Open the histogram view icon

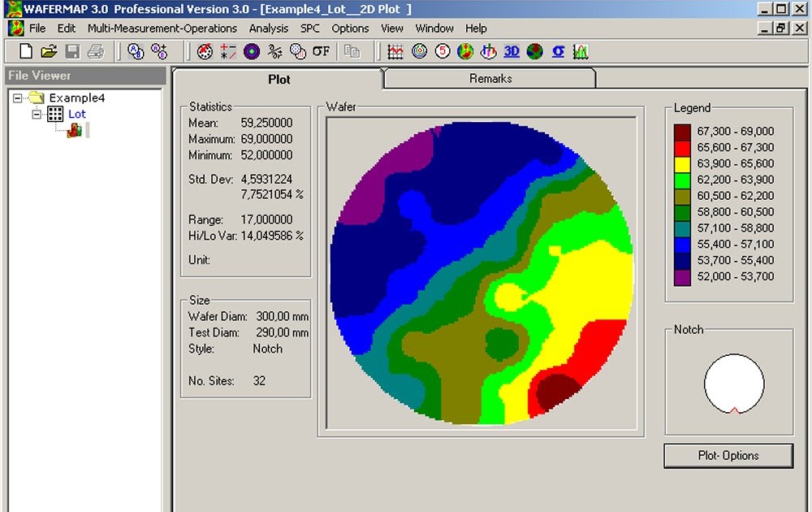(x=580, y=50)
